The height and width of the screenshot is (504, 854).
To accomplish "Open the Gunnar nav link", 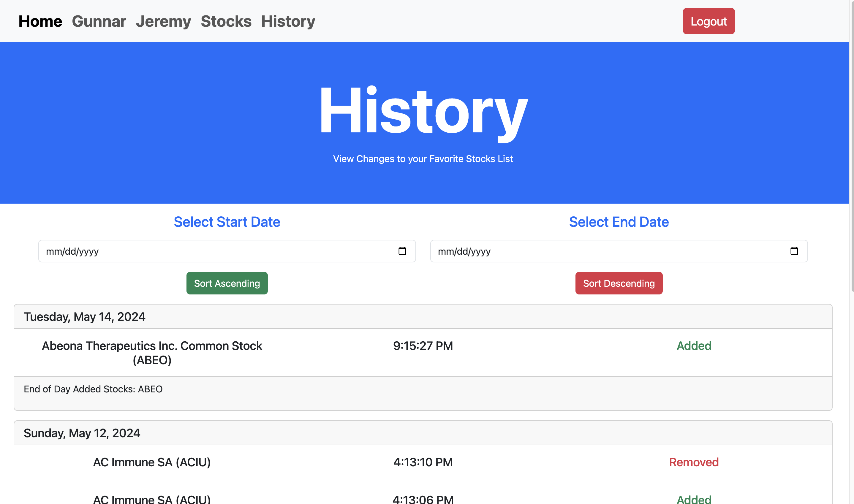I will [x=99, y=21].
